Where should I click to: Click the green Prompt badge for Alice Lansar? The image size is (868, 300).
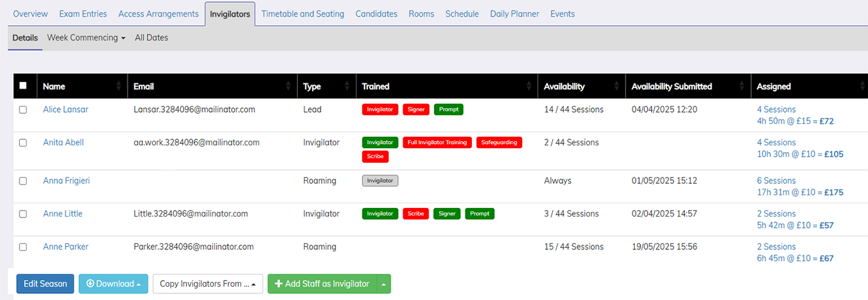(x=449, y=109)
